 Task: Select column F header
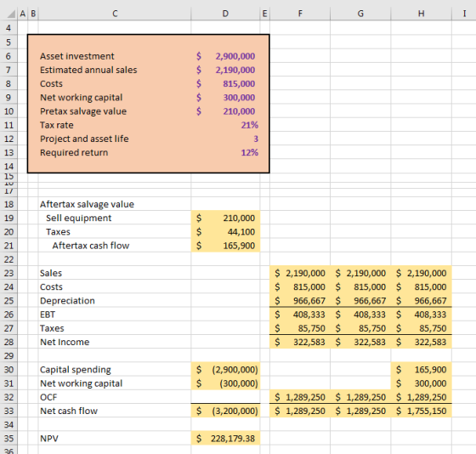pyautogui.click(x=300, y=14)
